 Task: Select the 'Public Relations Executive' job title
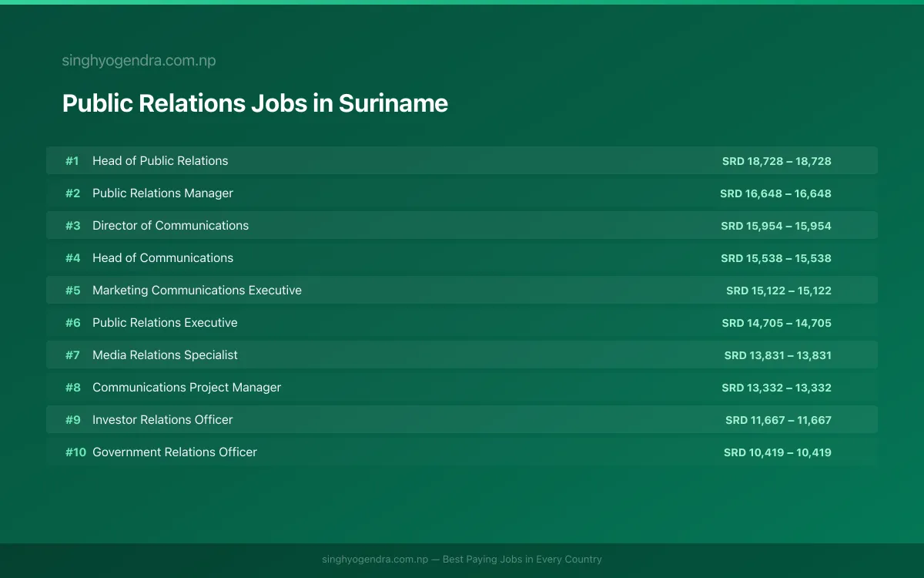[x=165, y=323]
